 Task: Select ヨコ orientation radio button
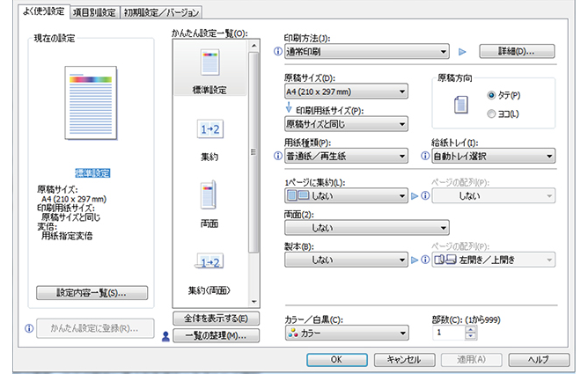(491, 114)
